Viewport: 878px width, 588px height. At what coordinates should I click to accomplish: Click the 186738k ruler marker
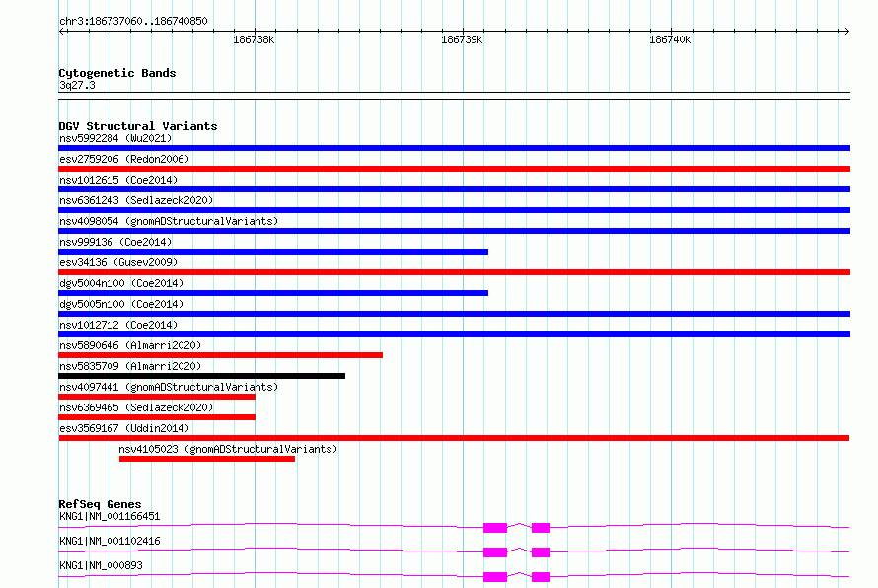254,39
